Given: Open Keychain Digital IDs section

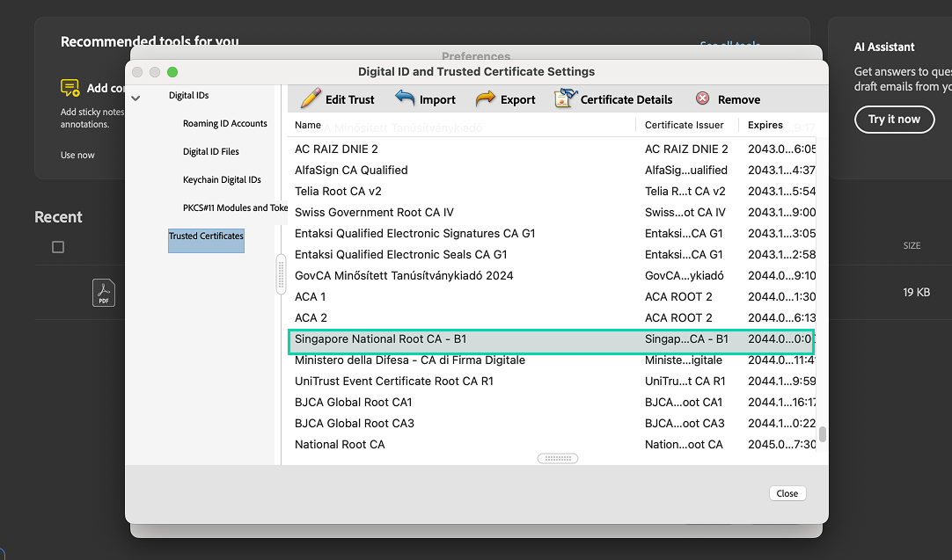Looking at the screenshot, I should click(x=222, y=180).
